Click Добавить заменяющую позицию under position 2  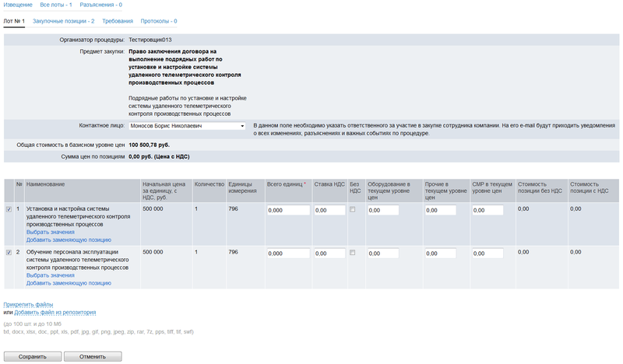point(69,283)
